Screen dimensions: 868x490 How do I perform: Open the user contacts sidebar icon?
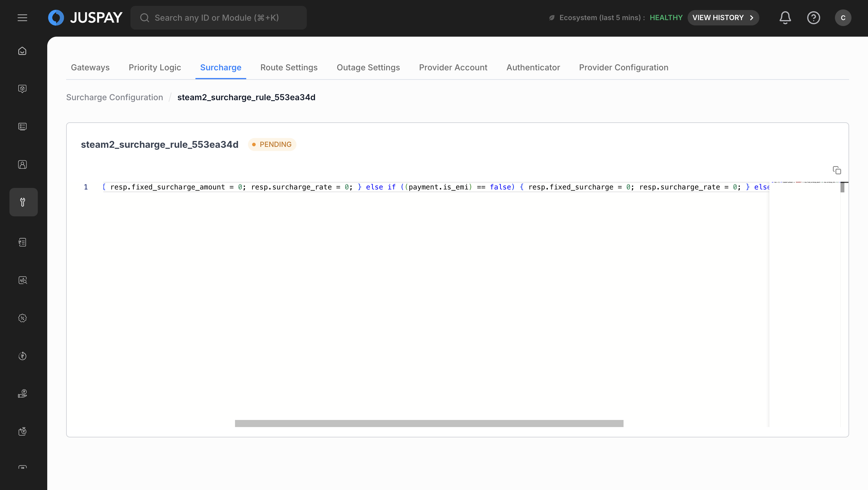tap(22, 164)
